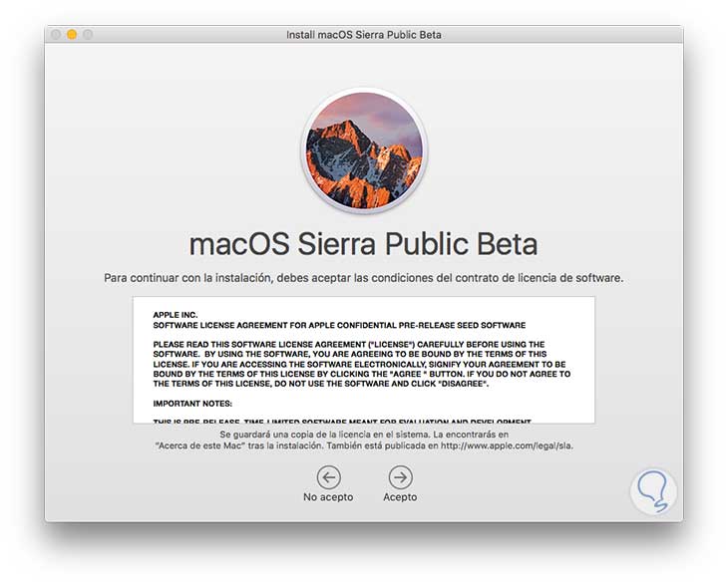Click the "Se guardará una copia de la licencia" note
This screenshot has height=586, width=728.
click(364, 435)
